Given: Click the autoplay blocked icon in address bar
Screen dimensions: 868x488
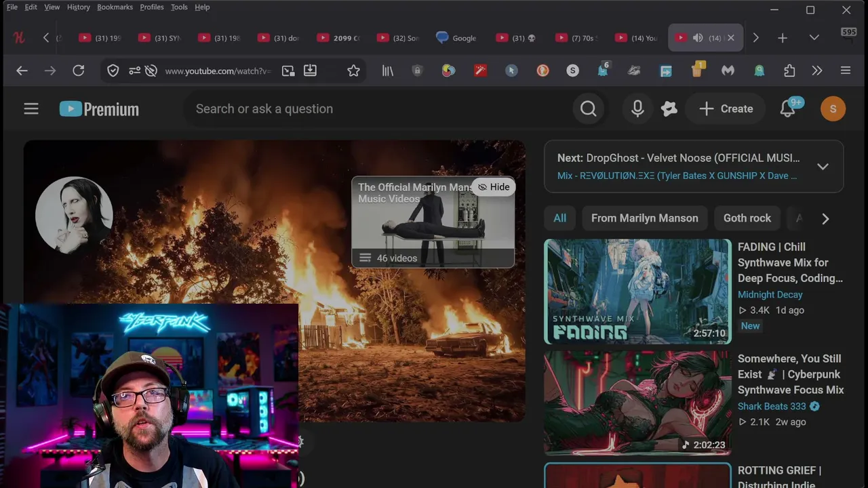Looking at the screenshot, I should coord(151,70).
